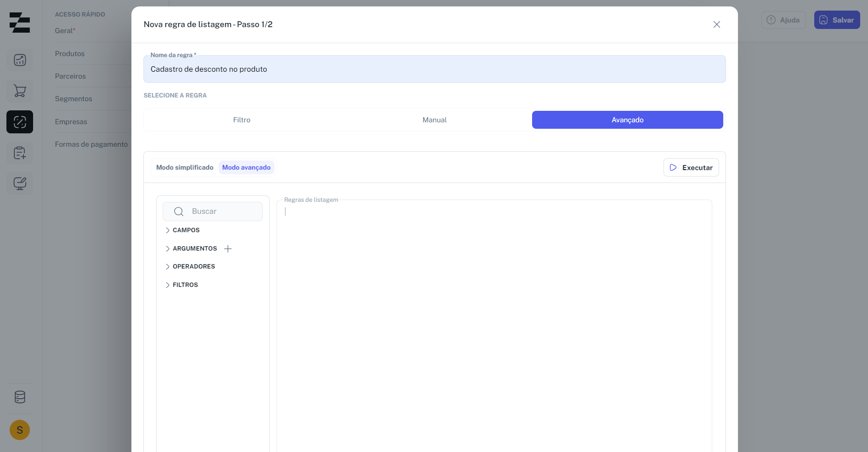868x452 pixels.
Task: Click the search magnifier icon in Buscar
Action: click(179, 212)
